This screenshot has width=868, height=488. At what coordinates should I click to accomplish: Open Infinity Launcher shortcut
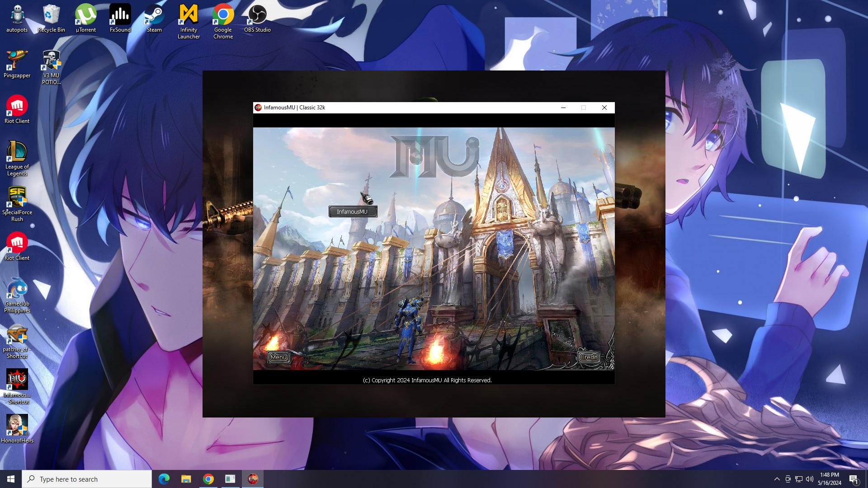point(189,22)
